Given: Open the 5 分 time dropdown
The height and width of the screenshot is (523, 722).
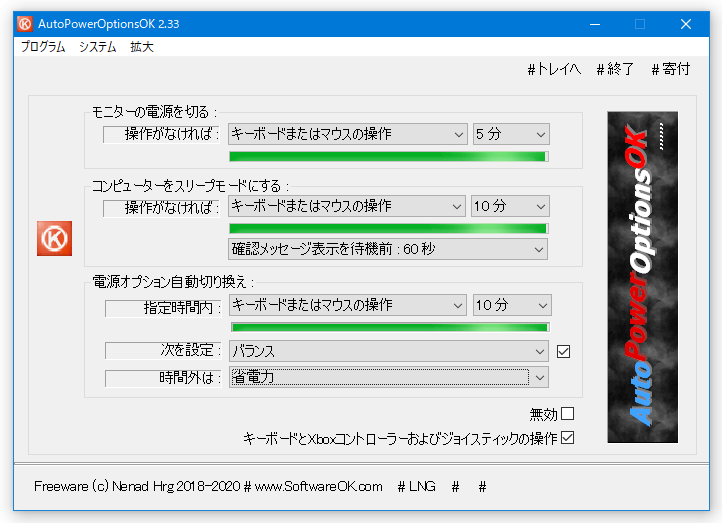Looking at the screenshot, I should [511, 134].
